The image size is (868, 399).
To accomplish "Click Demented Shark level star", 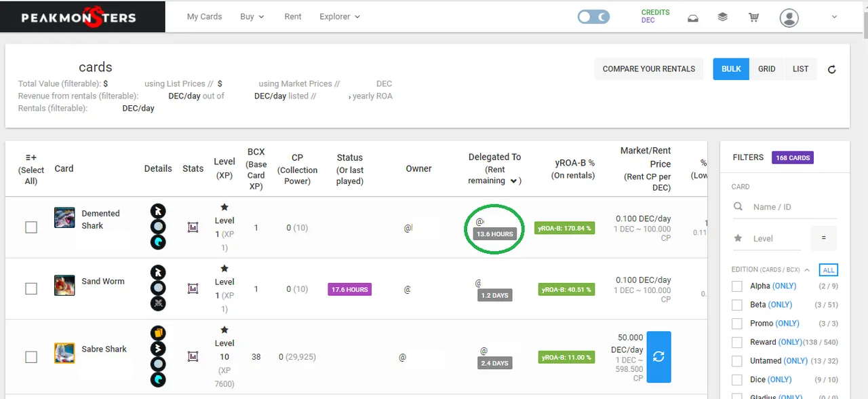I will pos(224,208).
